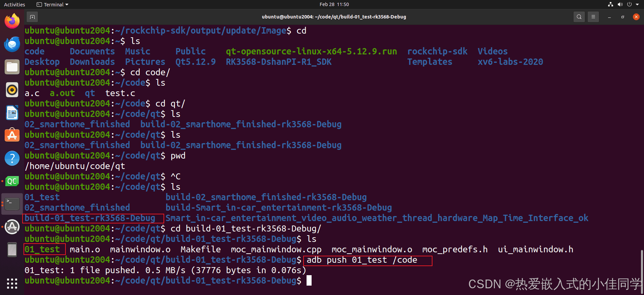Click 'test.c' in the code listing

[120, 93]
